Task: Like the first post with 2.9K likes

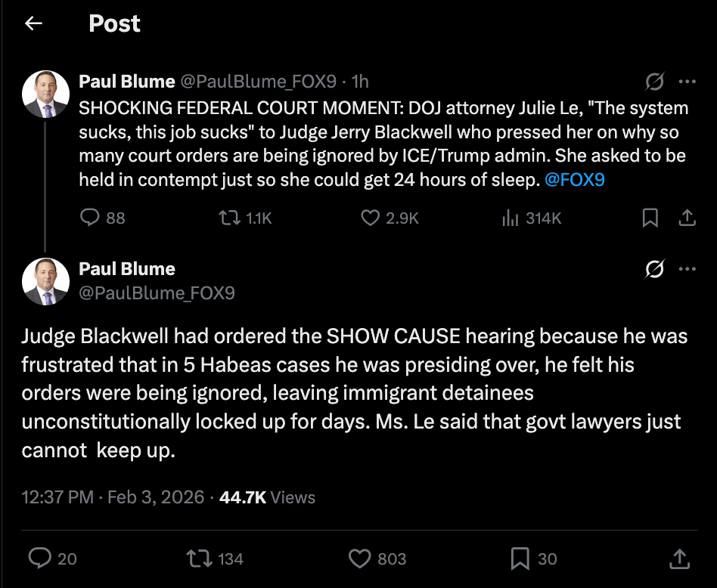Action: coord(370,218)
